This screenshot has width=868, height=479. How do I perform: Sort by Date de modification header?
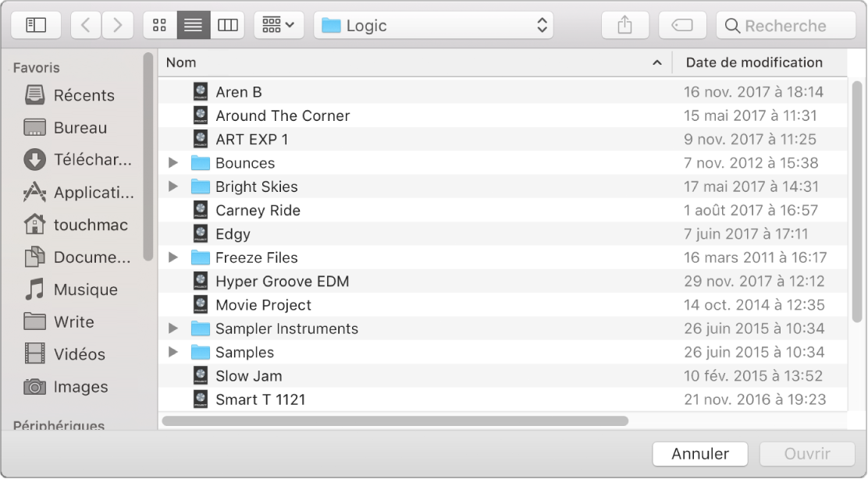[x=759, y=62]
